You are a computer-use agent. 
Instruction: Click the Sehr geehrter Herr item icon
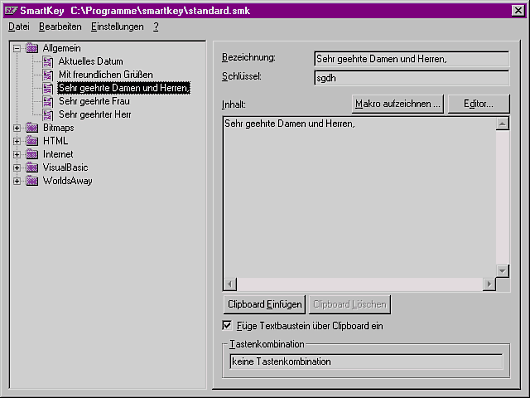tap(48, 115)
